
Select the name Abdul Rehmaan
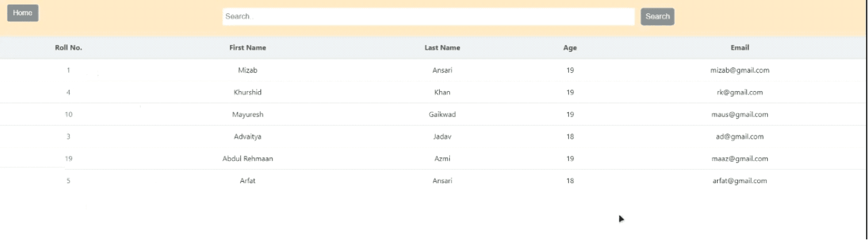coord(248,159)
